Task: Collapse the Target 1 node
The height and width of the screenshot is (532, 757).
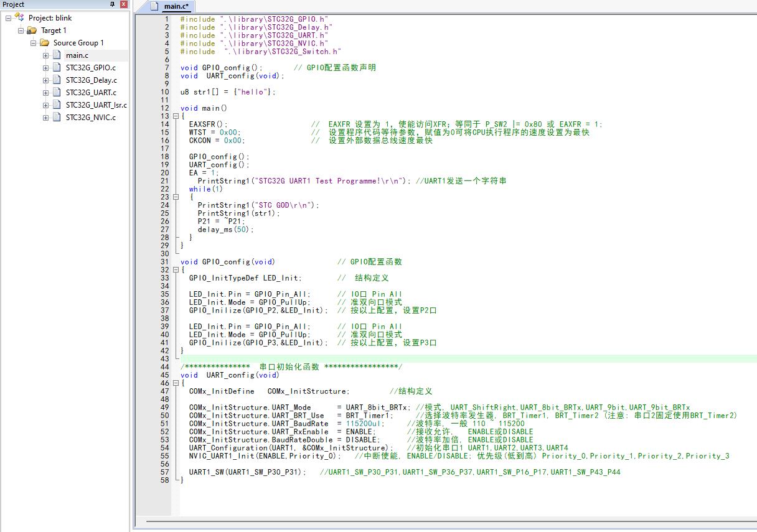Action: (x=21, y=30)
